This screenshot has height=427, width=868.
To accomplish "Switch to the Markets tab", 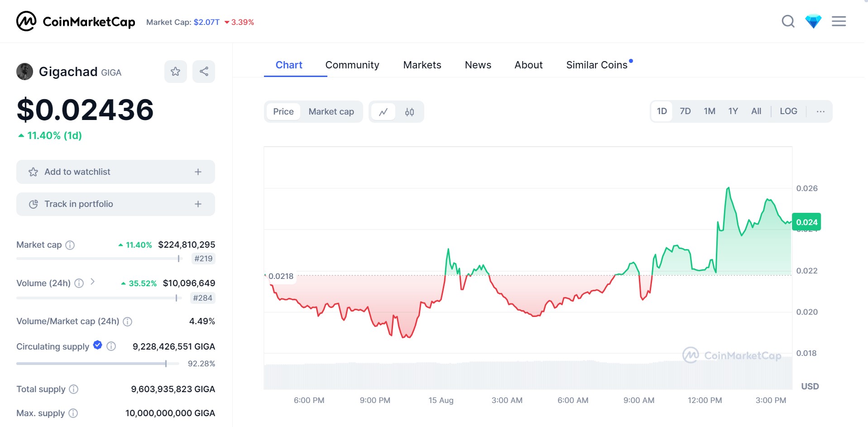I will coord(422,65).
